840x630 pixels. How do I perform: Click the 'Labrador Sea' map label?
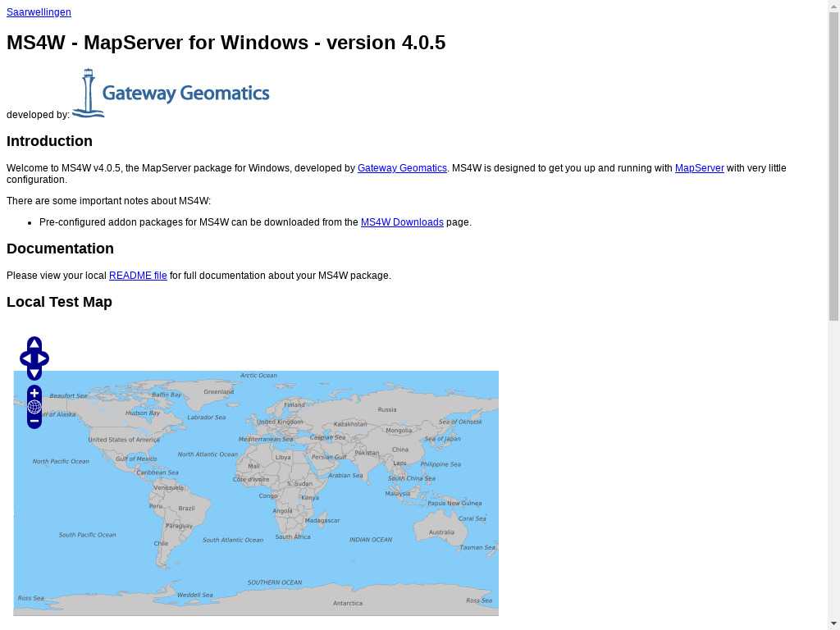206,418
